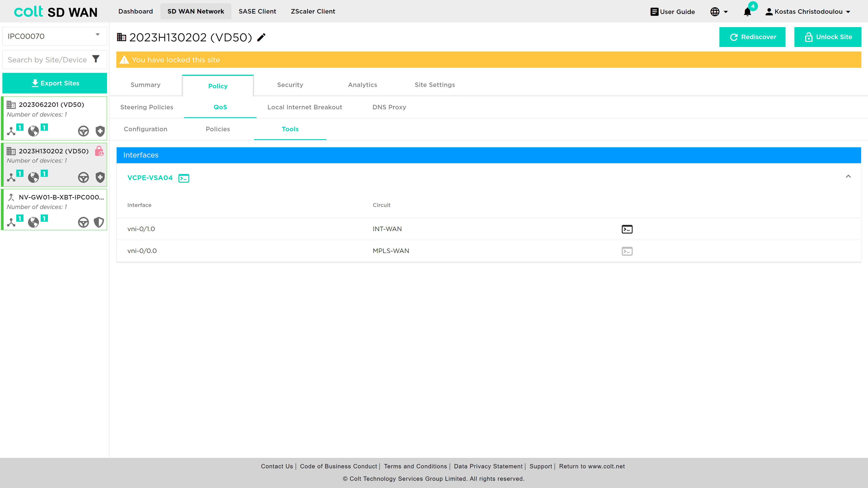
Task: Switch to QoS Policies tab
Action: 218,129
